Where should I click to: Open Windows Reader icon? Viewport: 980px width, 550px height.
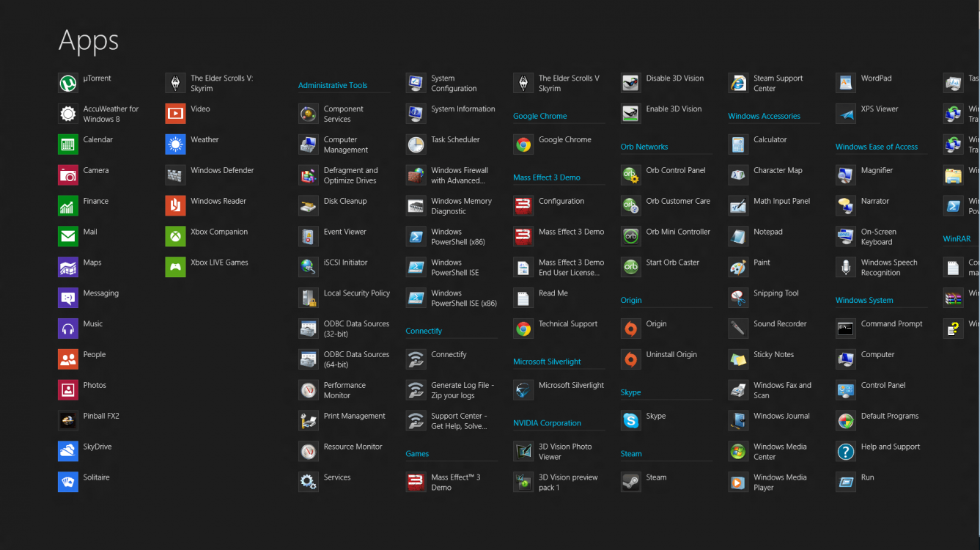(x=176, y=206)
